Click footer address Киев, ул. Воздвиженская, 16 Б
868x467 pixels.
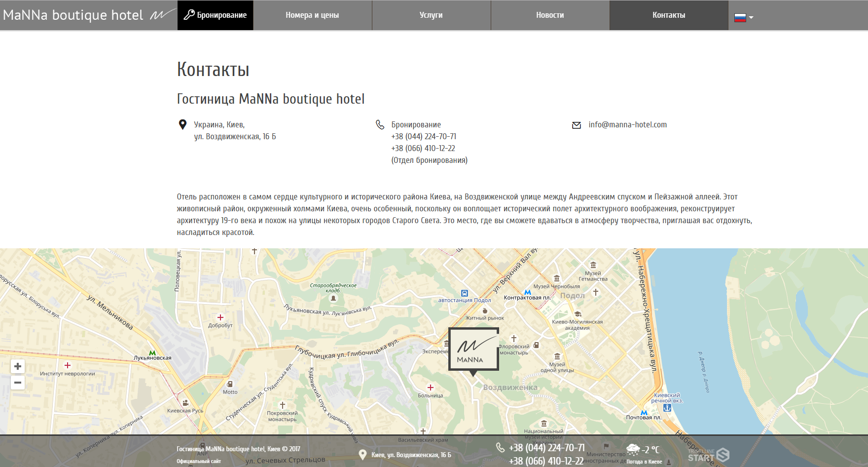tap(411, 455)
